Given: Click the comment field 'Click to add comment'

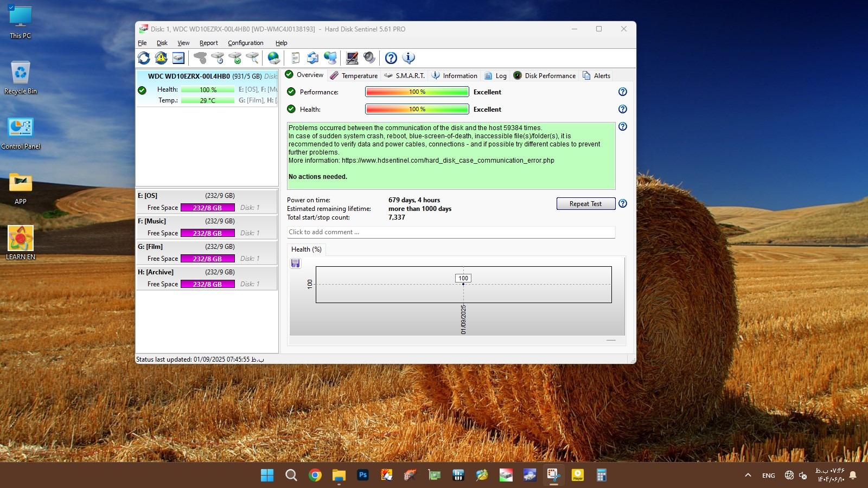Looking at the screenshot, I should [451, 232].
